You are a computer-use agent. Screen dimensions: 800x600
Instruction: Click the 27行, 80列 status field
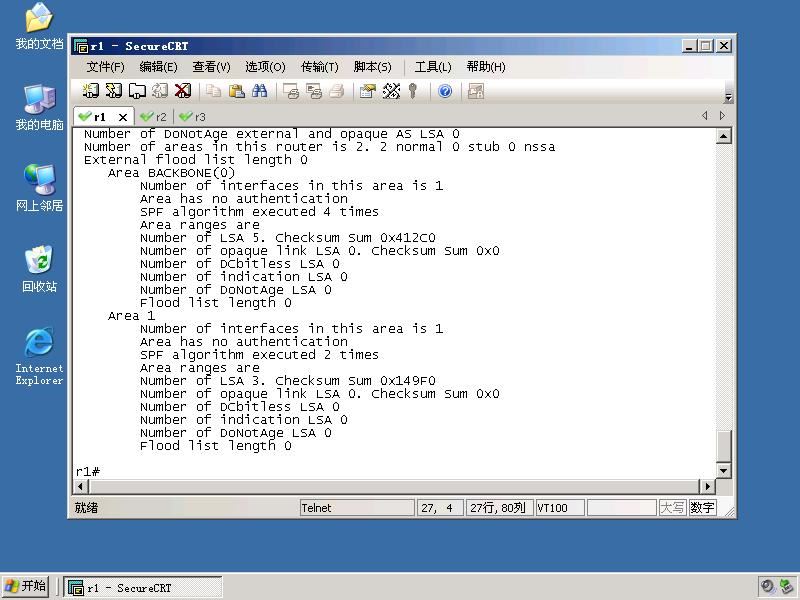499,508
